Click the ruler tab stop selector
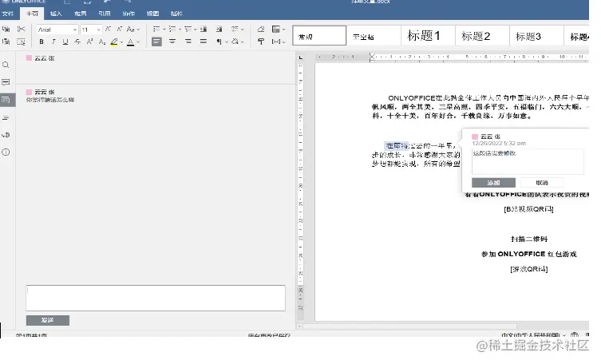Viewport: 601px width, 364px height. pyautogui.click(x=301, y=57)
